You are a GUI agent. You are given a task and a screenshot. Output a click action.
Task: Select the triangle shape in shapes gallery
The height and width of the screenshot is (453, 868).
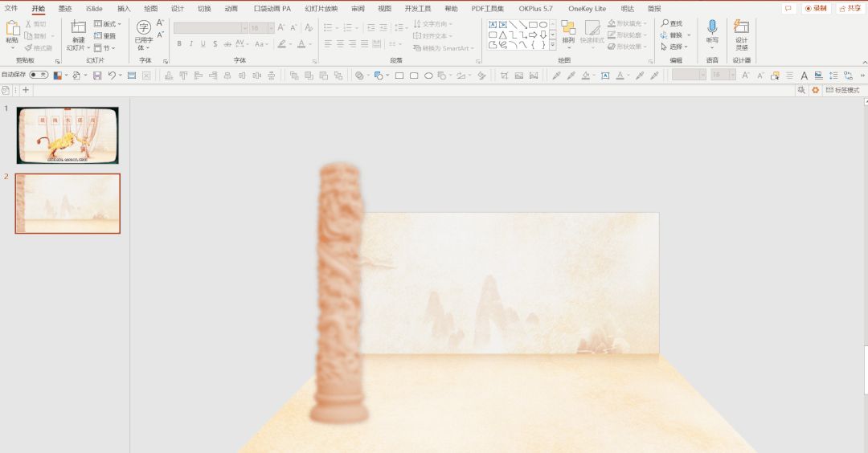[x=502, y=35]
